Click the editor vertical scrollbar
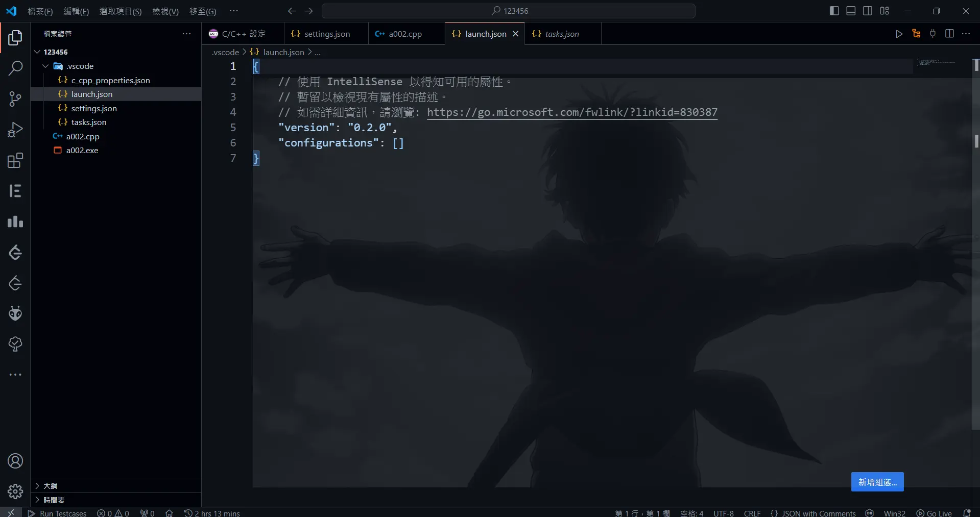 coord(976,255)
